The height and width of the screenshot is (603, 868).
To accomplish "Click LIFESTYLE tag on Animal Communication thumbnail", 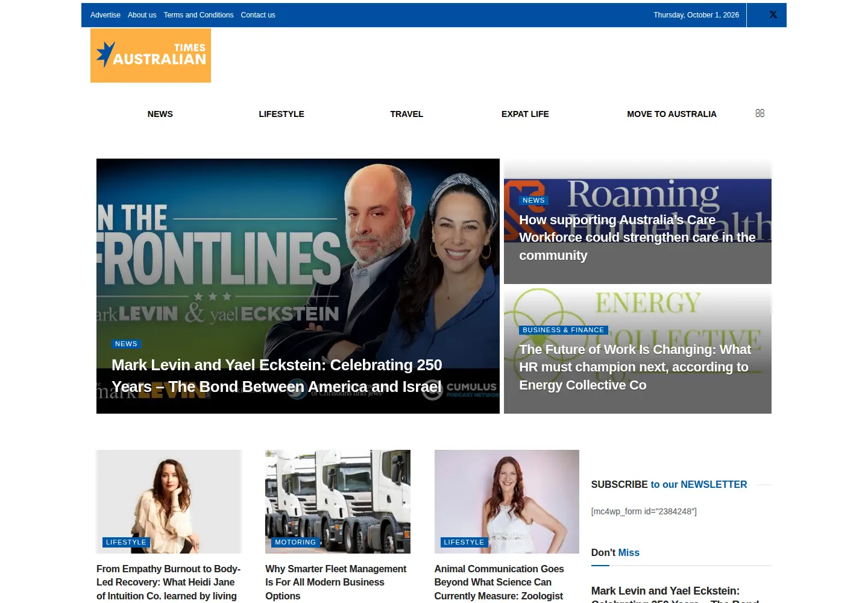I will click(464, 542).
